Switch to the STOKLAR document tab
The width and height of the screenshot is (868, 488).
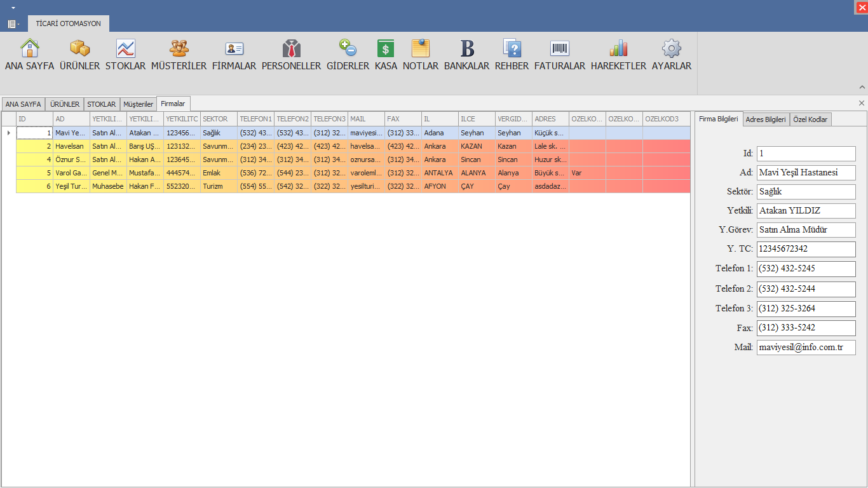102,104
